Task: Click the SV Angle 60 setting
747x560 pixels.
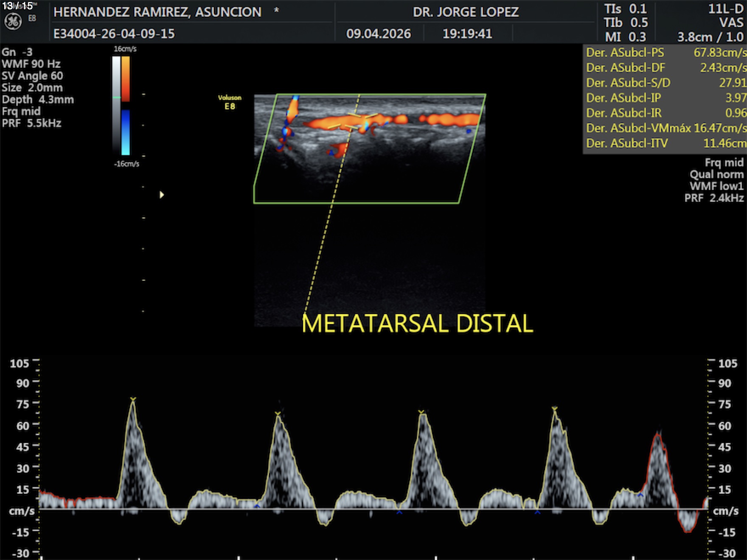Action: click(32, 76)
